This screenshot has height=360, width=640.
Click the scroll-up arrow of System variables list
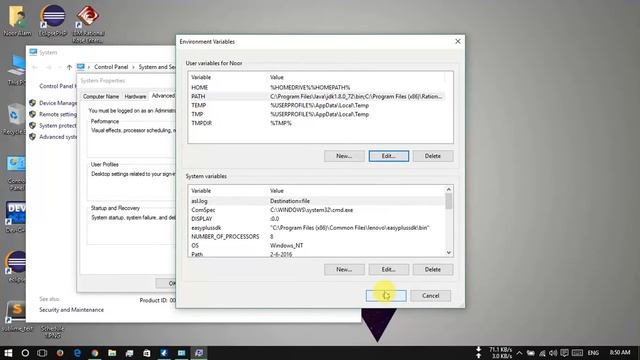449,189
